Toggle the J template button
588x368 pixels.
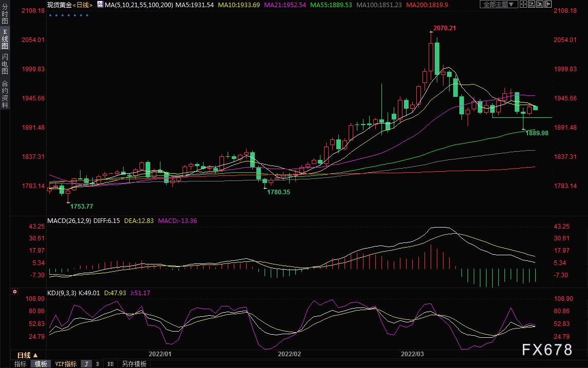point(87,364)
